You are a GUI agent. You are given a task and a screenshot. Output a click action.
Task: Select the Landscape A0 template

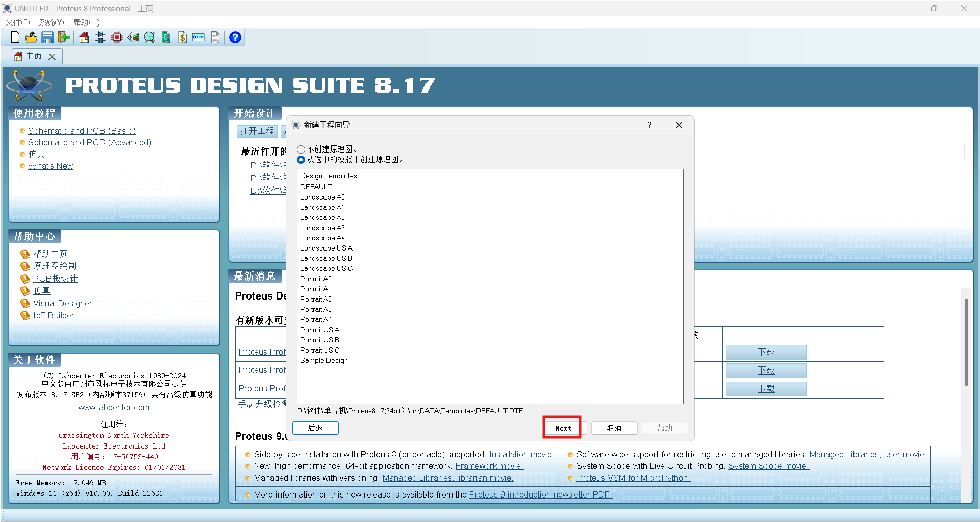click(322, 197)
